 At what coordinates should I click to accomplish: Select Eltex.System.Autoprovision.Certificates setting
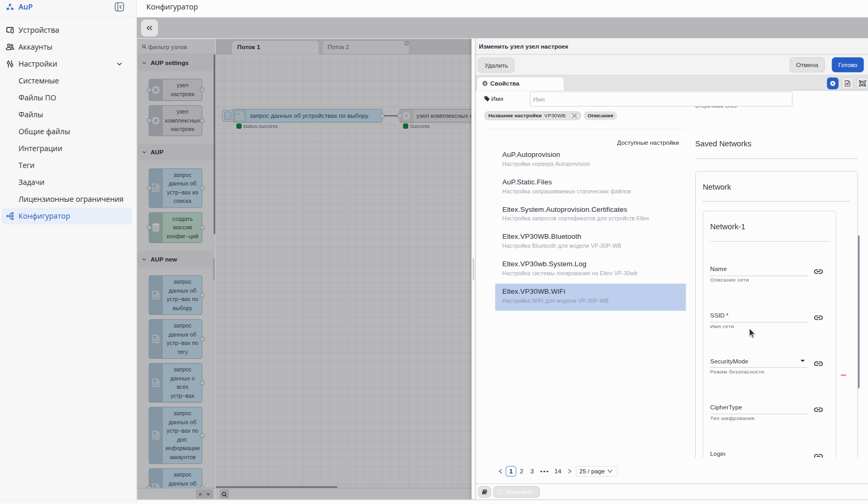[x=590, y=214]
